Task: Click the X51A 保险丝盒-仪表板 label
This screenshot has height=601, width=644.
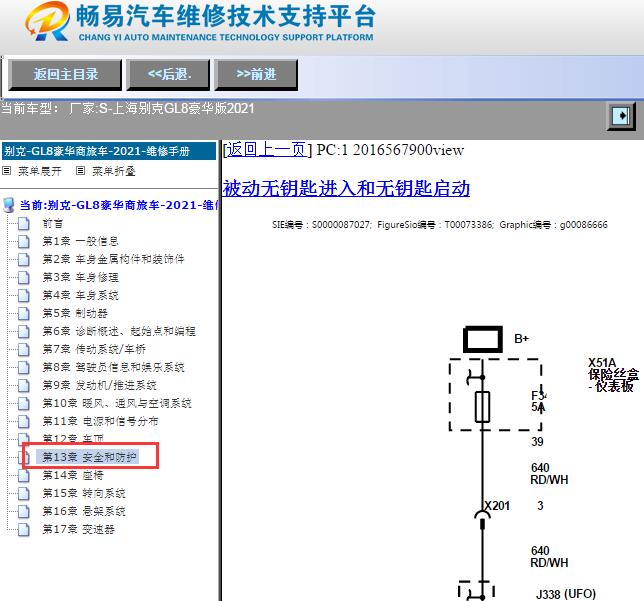Action: pyautogui.click(x=613, y=375)
